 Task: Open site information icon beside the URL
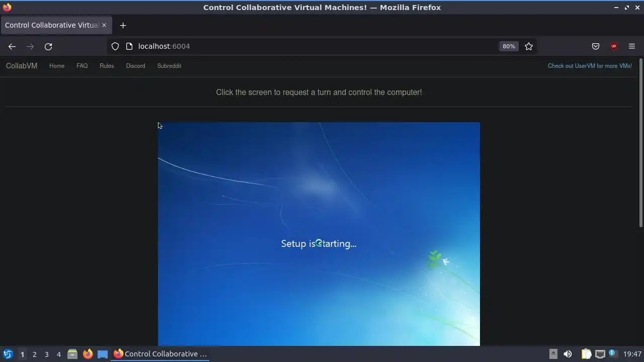click(x=129, y=46)
